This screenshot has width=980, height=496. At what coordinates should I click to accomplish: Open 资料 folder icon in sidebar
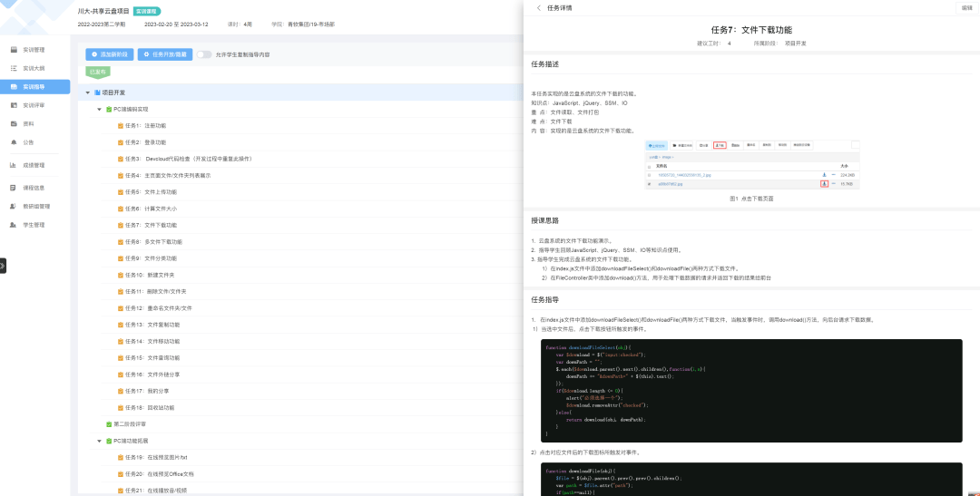14,123
